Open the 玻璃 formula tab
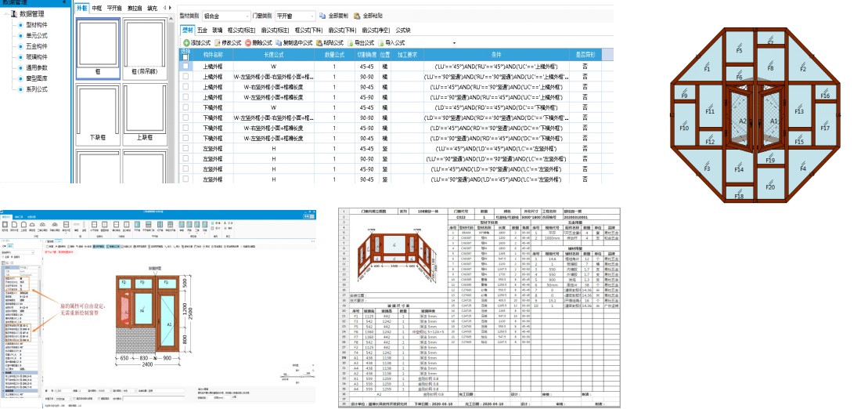Screen dimensions: 868x409 point(218,30)
